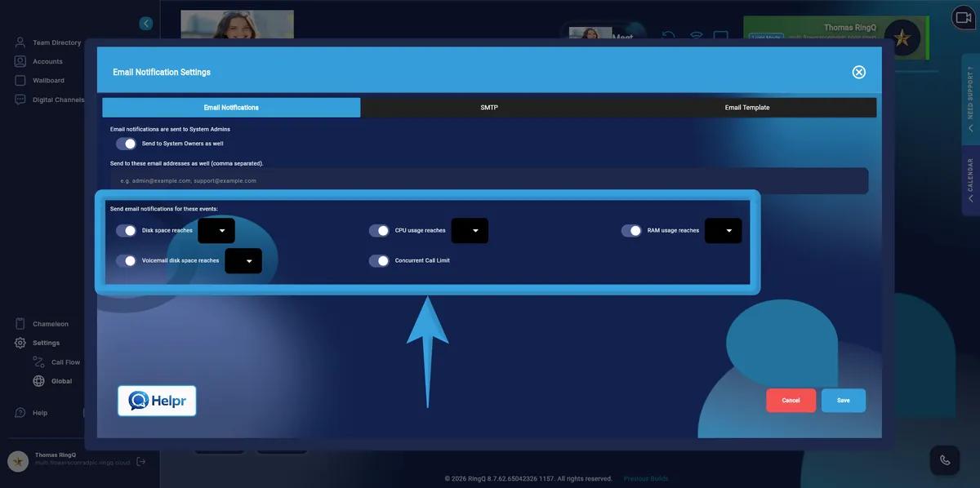Toggle Voicemail disk space reaches notification
This screenshot has height=488, width=980.
[126, 261]
